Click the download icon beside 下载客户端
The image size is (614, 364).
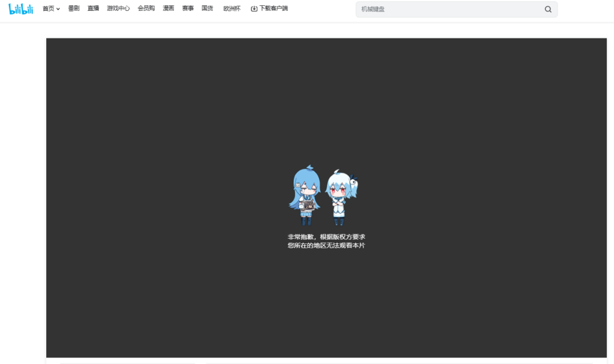(254, 9)
